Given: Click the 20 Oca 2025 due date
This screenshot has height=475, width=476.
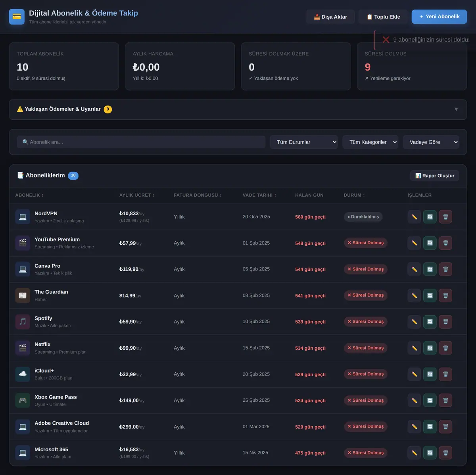Looking at the screenshot, I should (x=256, y=217).
